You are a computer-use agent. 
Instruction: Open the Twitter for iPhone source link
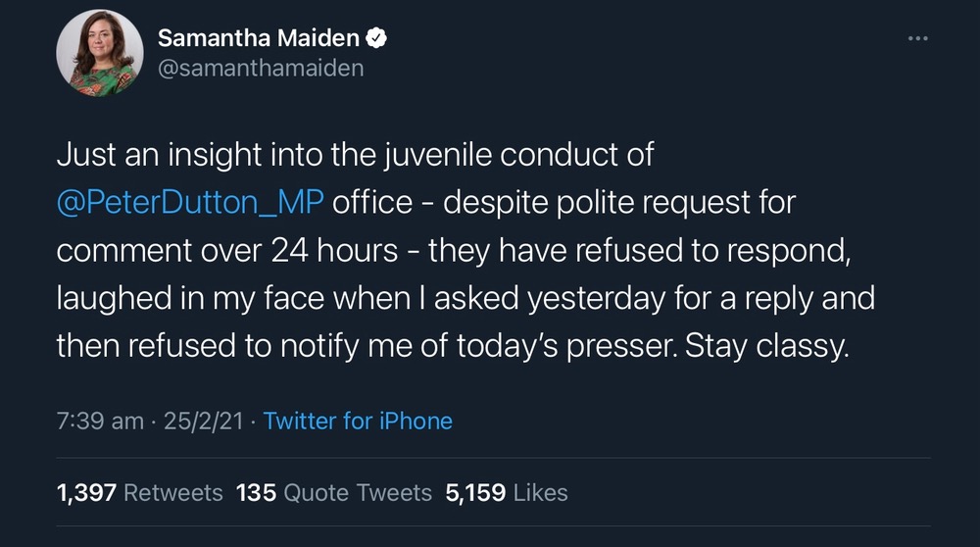pos(358,422)
